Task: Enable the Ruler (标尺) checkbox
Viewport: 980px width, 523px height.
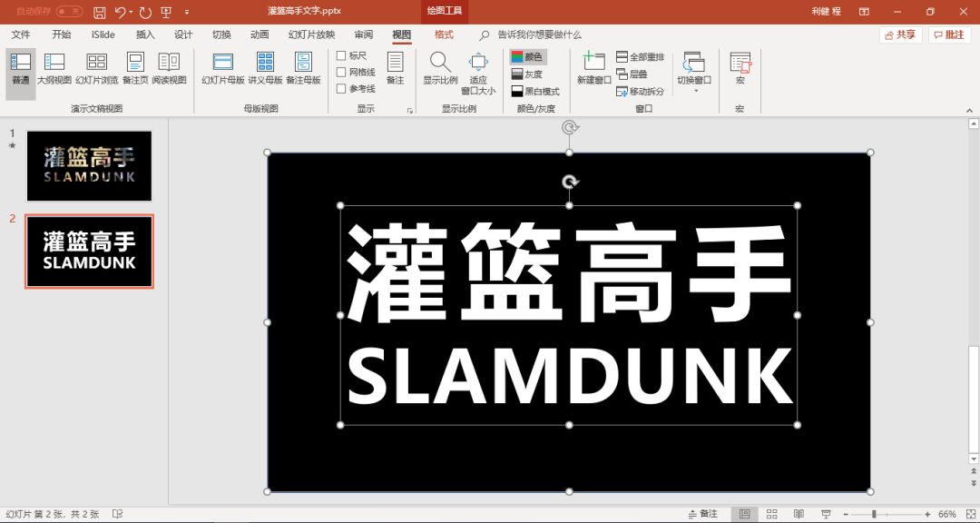Action: point(341,56)
